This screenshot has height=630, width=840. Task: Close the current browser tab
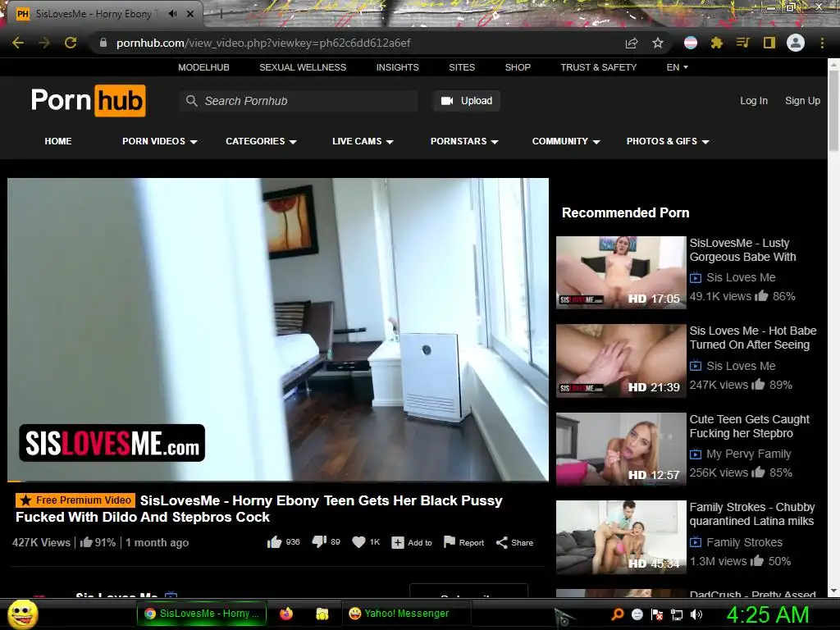190,14
